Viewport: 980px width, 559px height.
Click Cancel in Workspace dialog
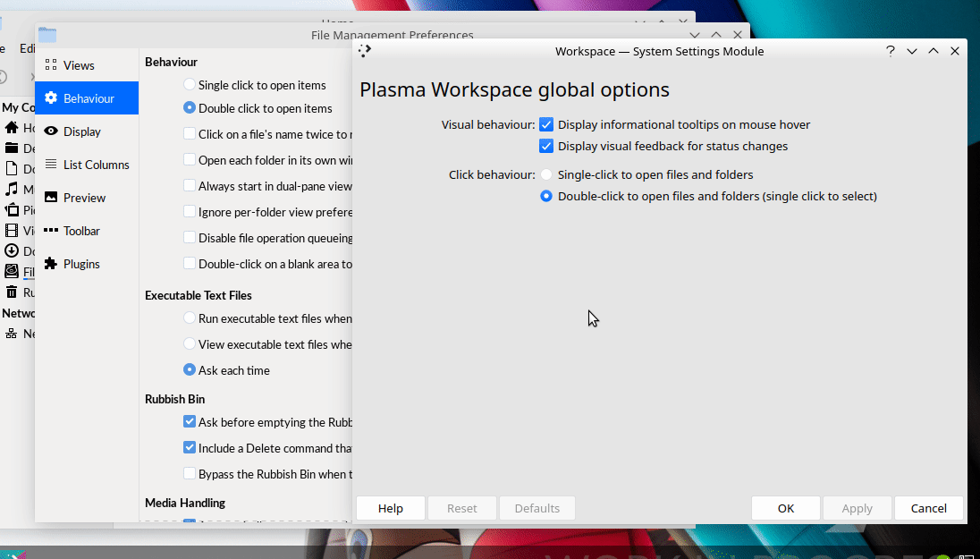(x=929, y=508)
